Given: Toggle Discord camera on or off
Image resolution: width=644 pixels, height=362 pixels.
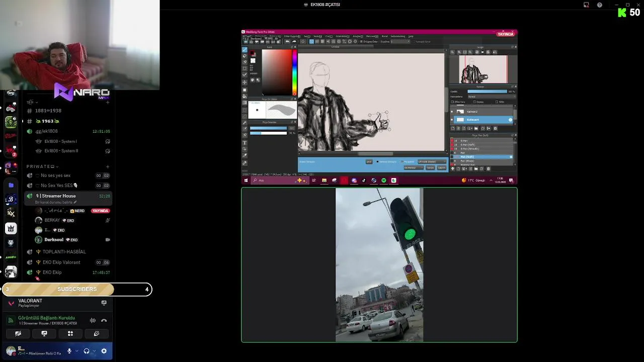Looking at the screenshot, I should pyautogui.click(x=18, y=333).
